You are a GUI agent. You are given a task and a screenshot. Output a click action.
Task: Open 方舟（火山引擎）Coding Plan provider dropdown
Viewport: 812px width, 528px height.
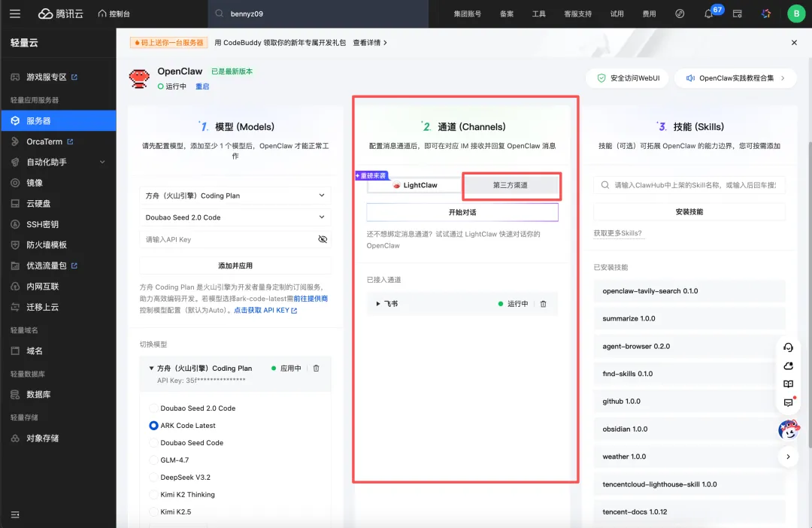click(x=235, y=196)
